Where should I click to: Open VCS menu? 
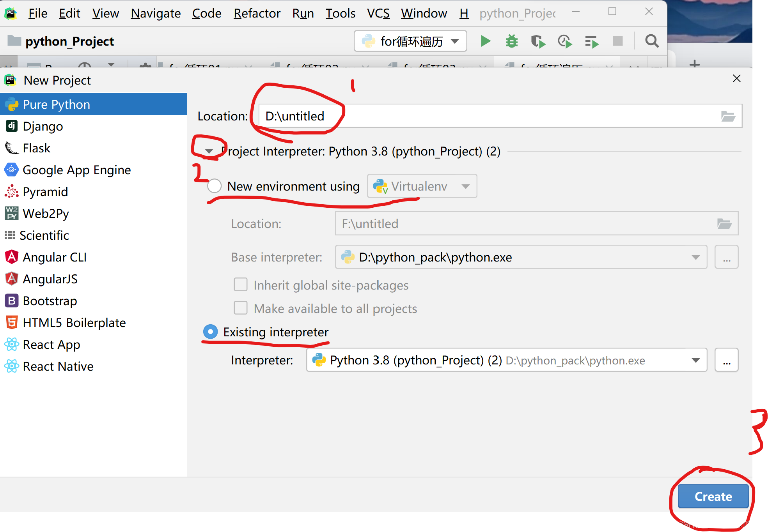pyautogui.click(x=378, y=13)
